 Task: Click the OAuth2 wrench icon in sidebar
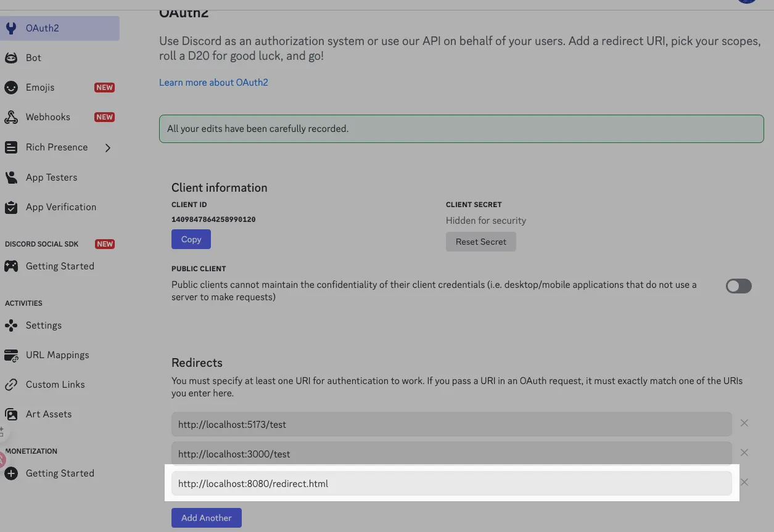[11, 28]
